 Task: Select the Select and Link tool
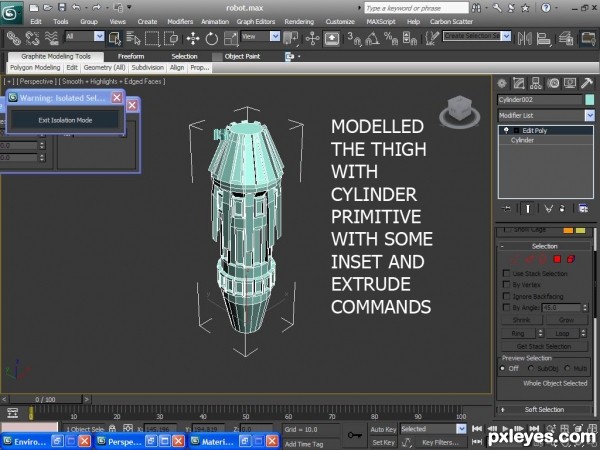pyautogui.click(x=13, y=38)
